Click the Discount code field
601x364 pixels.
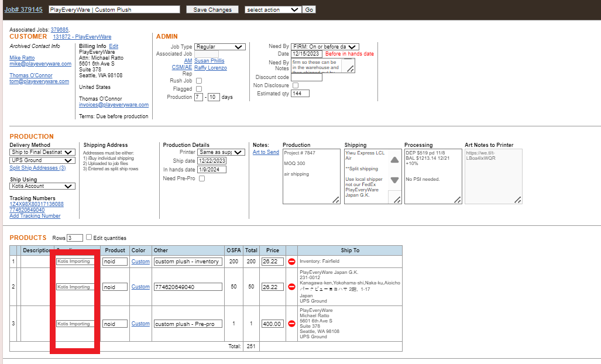pos(307,77)
